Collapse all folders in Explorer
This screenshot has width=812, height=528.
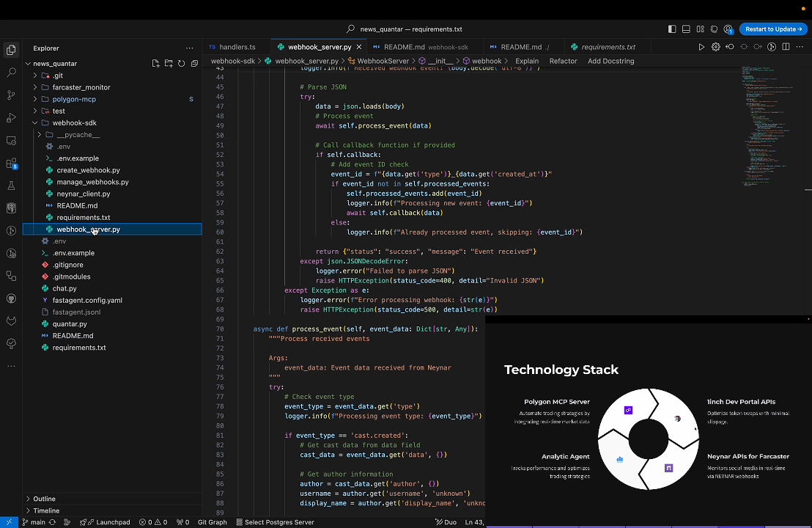tap(194, 63)
